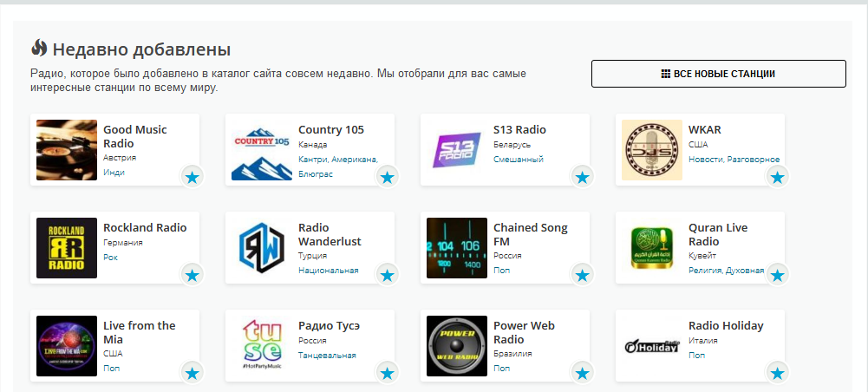Add Chained Song FM to favorites star

click(x=582, y=275)
